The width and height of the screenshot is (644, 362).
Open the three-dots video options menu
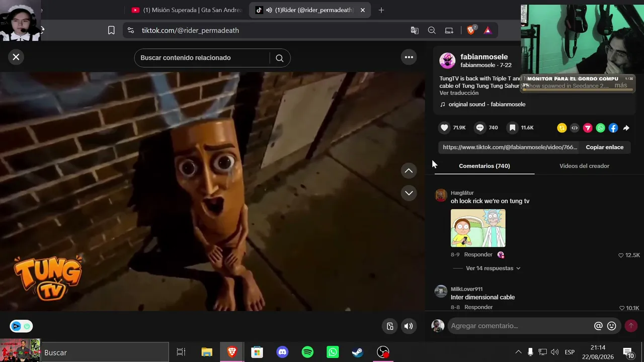tap(409, 57)
